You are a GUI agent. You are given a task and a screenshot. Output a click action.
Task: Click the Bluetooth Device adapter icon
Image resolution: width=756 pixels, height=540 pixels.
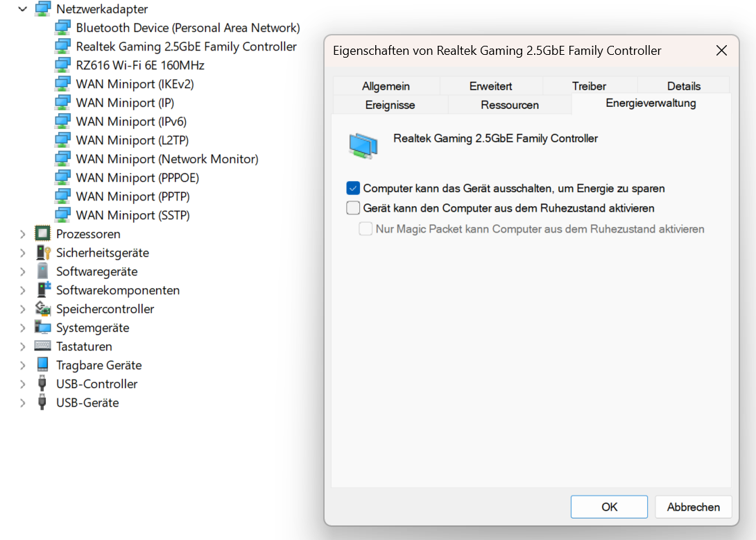click(62, 28)
